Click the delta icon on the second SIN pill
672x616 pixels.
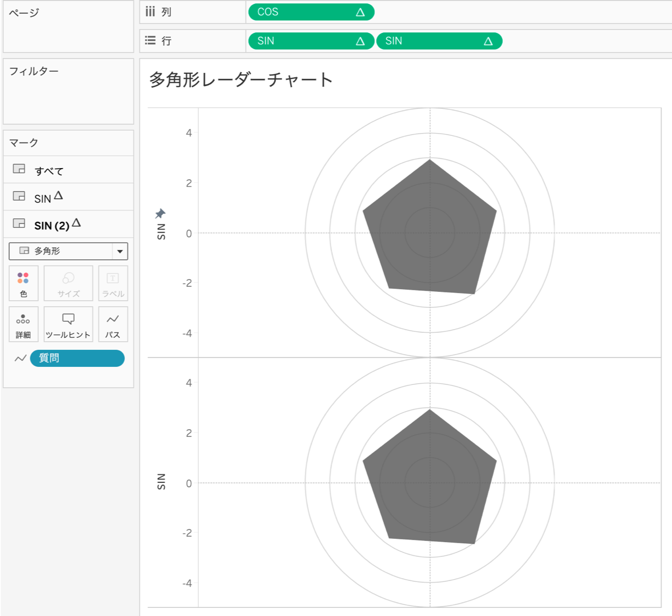488,41
